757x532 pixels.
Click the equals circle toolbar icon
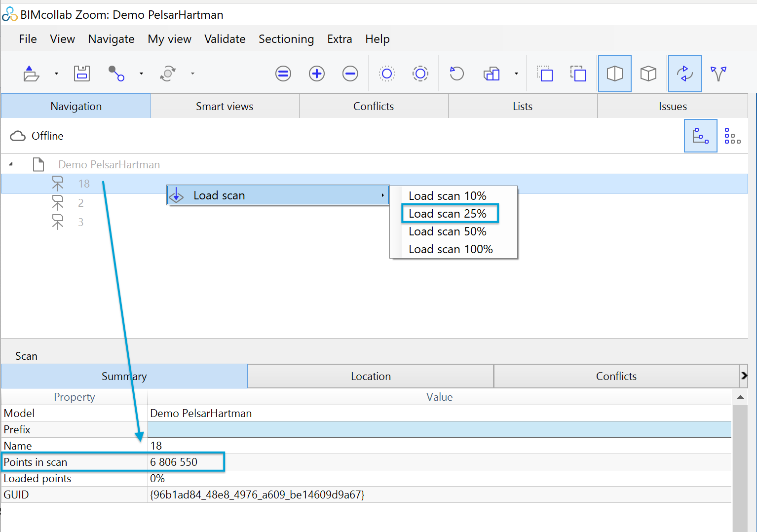click(283, 74)
